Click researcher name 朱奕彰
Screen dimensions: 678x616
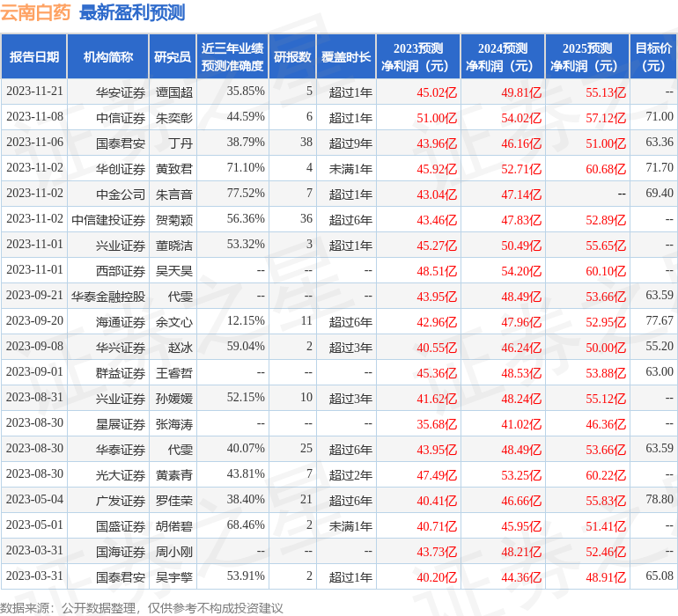pyautogui.click(x=173, y=118)
